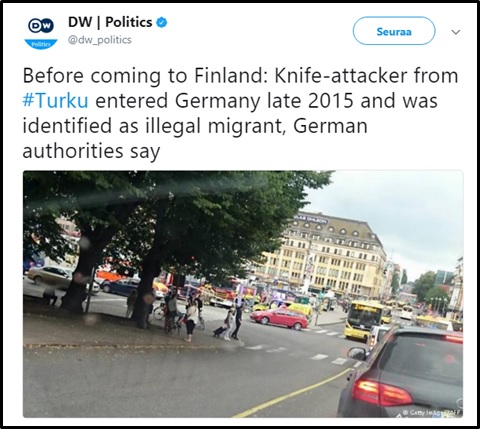The height and width of the screenshot is (429, 480).
Task: Click the rooftop sign on the yellow building
Action: [x=311, y=219]
